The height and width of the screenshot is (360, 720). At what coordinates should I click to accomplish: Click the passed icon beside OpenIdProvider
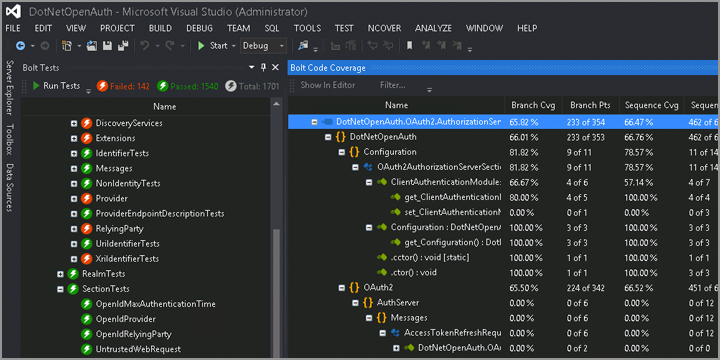tap(87, 319)
